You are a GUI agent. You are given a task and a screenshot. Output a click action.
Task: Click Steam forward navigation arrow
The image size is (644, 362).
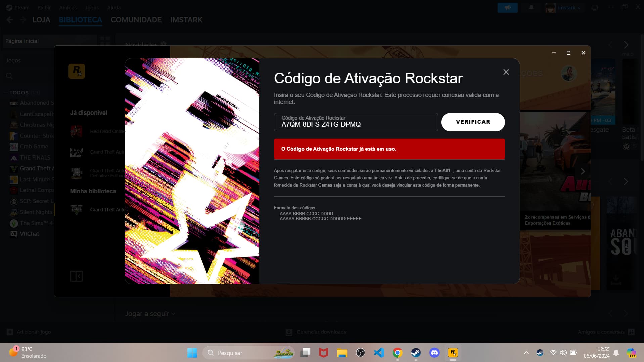coord(22,20)
